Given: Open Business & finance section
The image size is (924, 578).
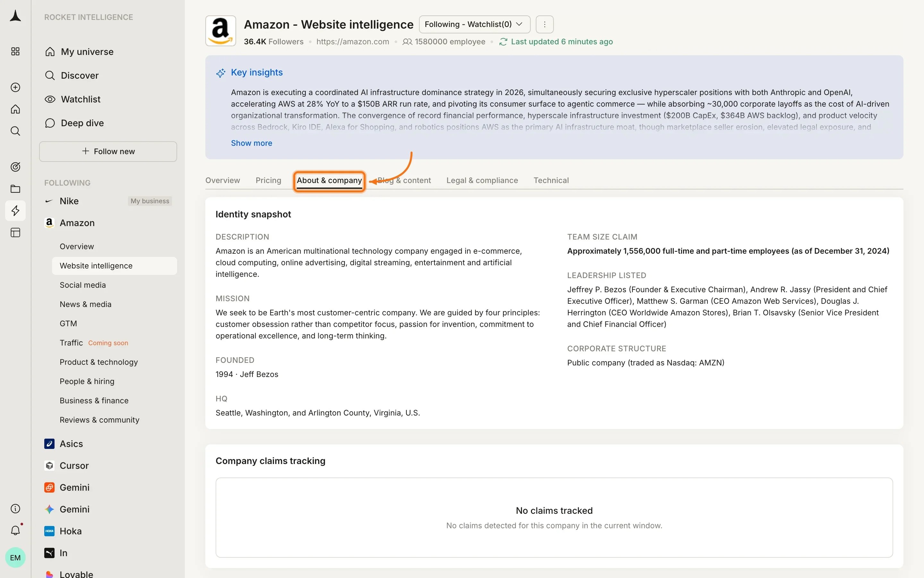Looking at the screenshot, I should point(94,401).
